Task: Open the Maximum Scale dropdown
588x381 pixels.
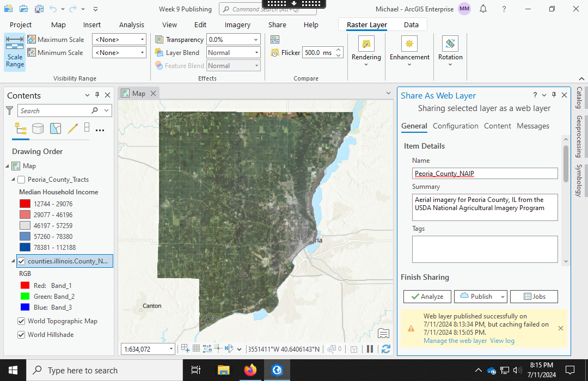Action: click(x=142, y=39)
